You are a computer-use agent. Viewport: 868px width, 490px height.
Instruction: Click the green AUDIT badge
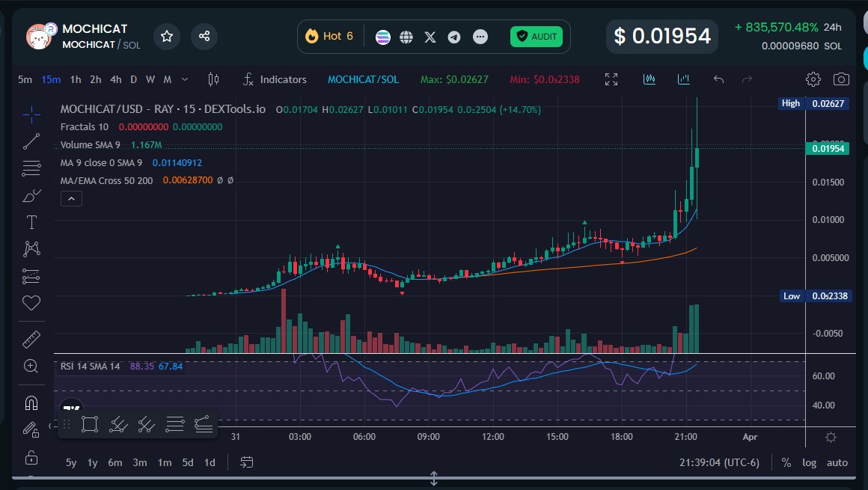[536, 37]
